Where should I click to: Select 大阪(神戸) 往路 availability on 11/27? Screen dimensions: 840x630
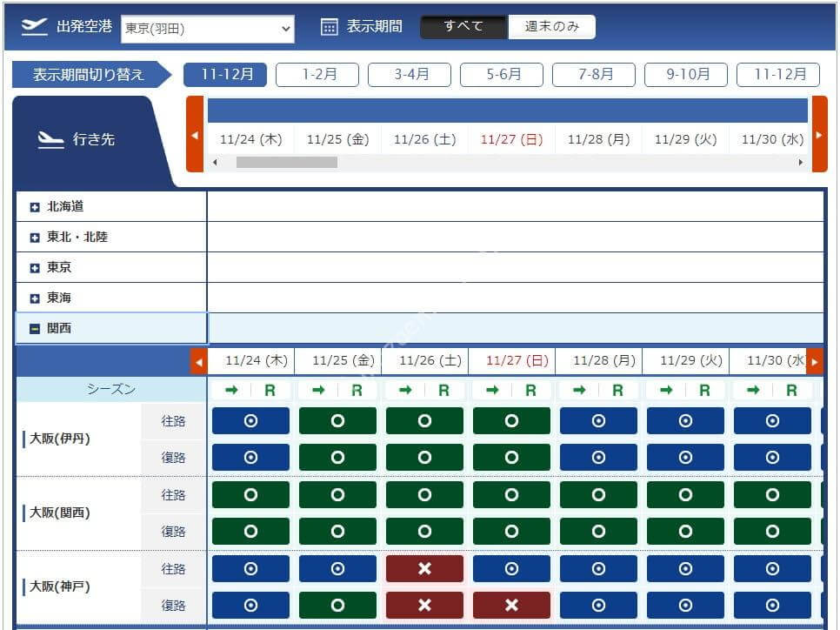(511, 568)
